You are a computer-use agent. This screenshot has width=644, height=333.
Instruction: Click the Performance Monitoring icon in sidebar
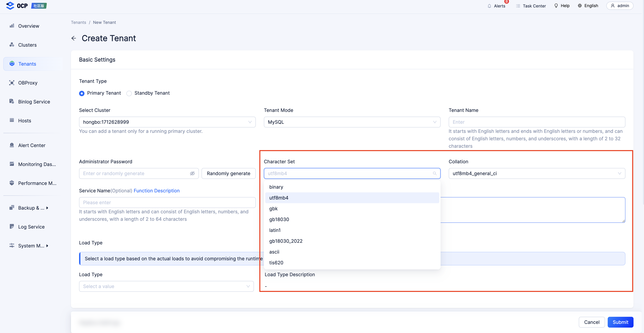click(x=12, y=183)
